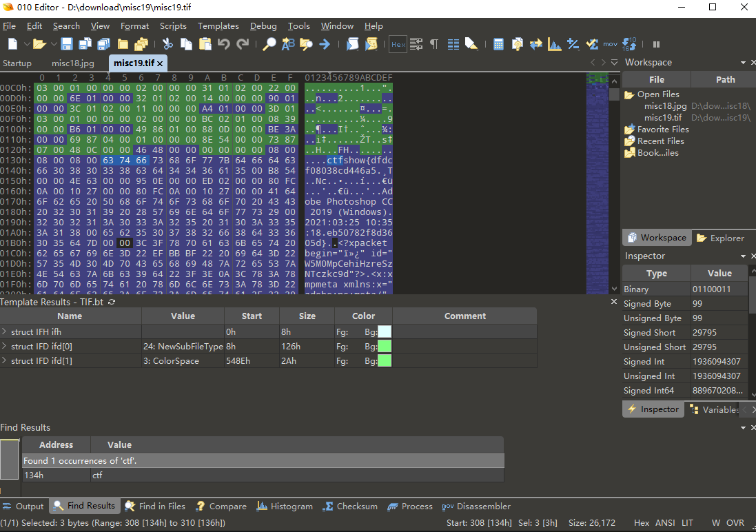Click the Open file folder icon

pyautogui.click(x=39, y=44)
